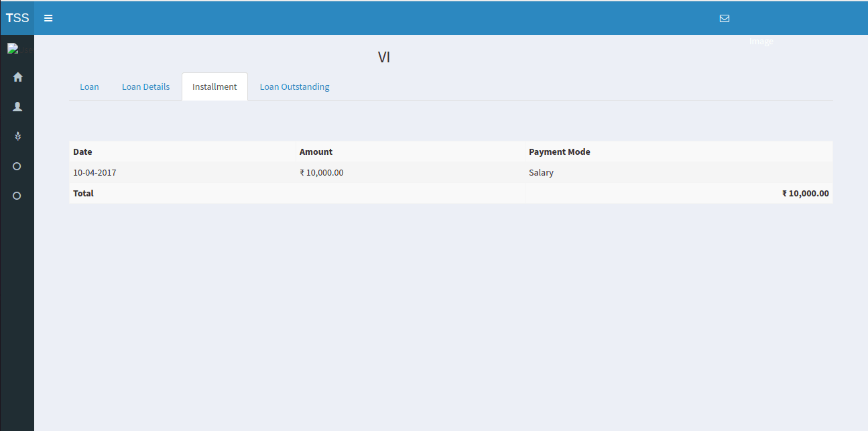Select the Installment tab
Viewport: 868px width, 431px height.
point(214,87)
